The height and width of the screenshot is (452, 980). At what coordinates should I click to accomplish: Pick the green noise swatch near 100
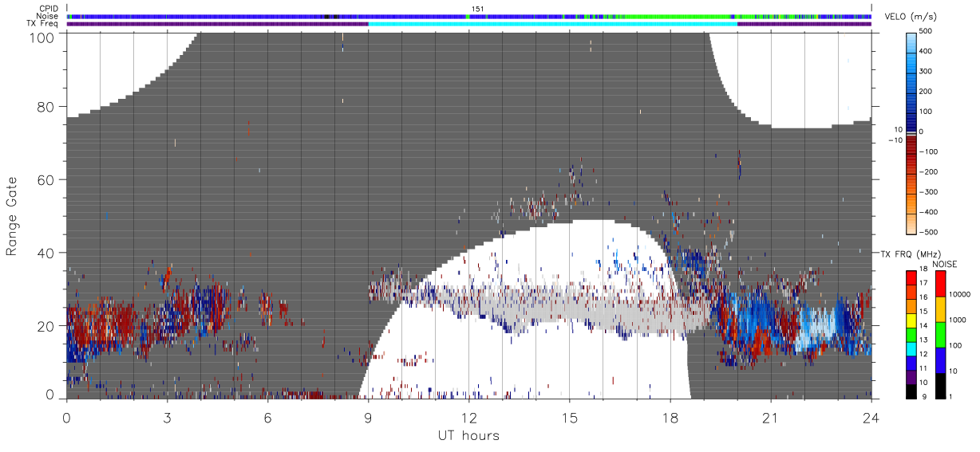click(940, 335)
